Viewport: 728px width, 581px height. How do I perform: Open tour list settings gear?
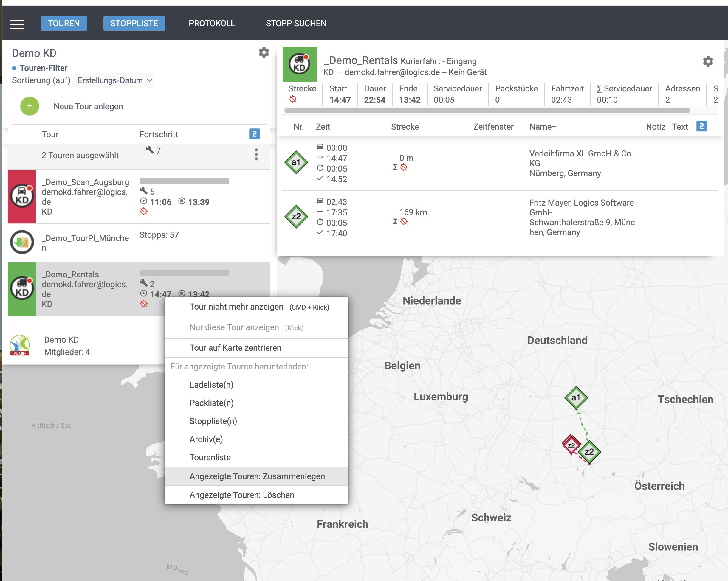(264, 53)
